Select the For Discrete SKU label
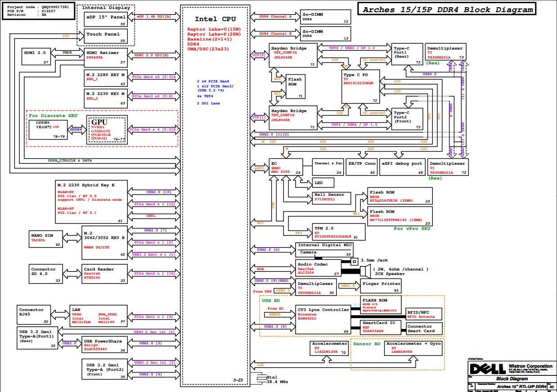 tap(53, 116)
